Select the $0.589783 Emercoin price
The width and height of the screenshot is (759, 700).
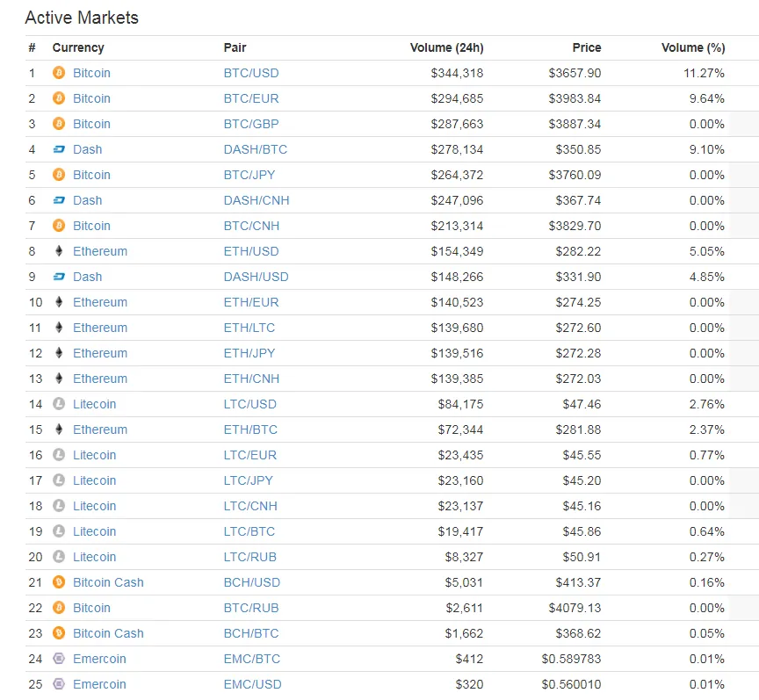tap(571, 659)
